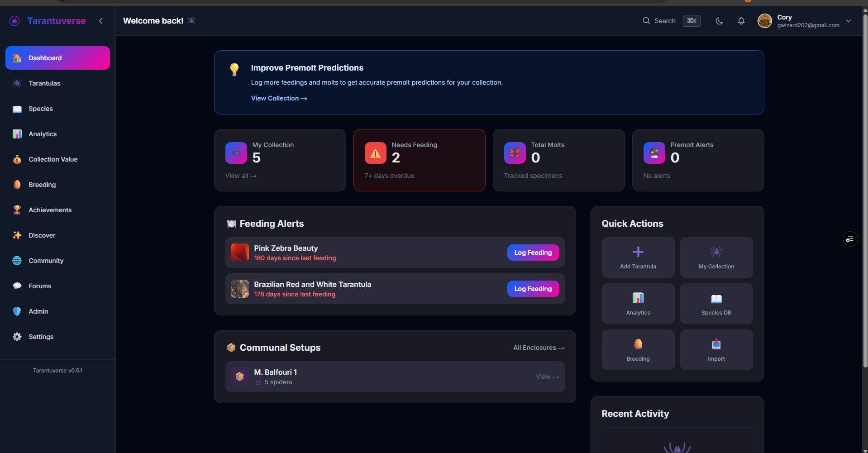The image size is (868, 453).
Task: Click the Collection Value money bag icon
Action: tap(17, 159)
